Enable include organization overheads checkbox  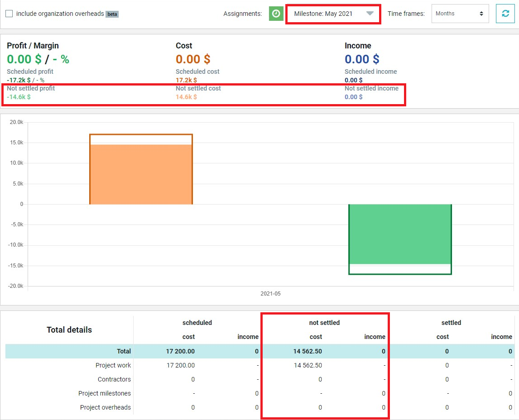9,14
